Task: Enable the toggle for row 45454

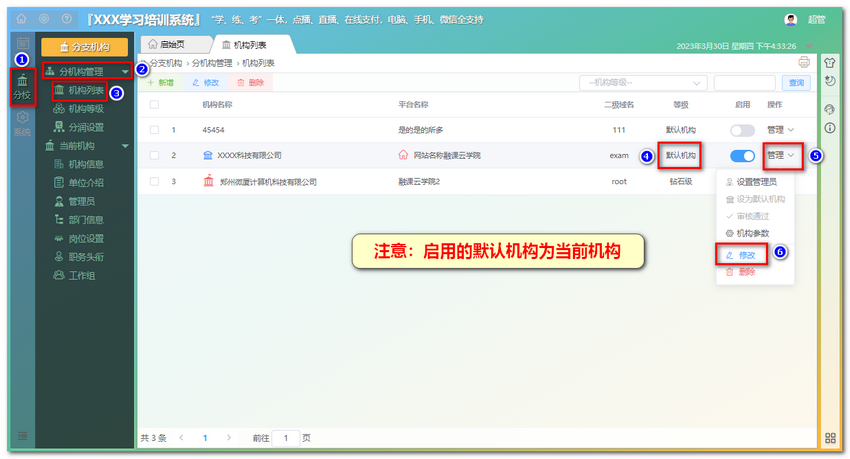Action: [x=742, y=130]
